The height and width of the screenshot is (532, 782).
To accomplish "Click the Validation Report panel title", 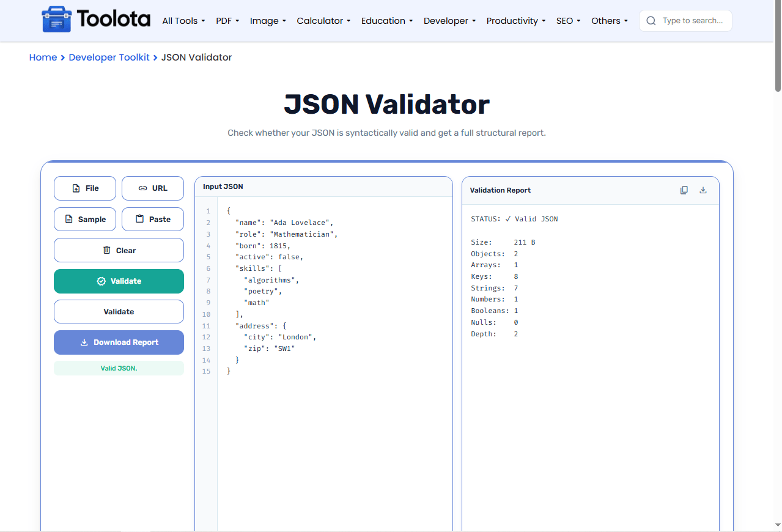I will (500, 190).
